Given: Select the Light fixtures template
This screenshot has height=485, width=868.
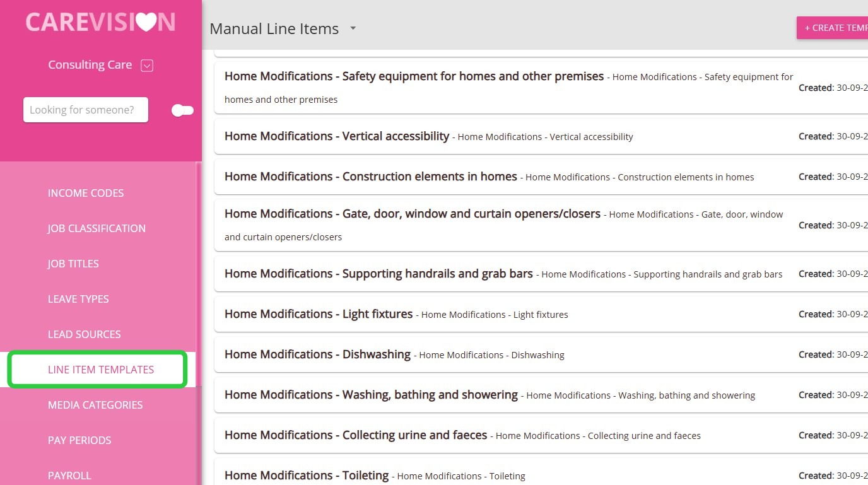Looking at the screenshot, I should click(x=319, y=314).
